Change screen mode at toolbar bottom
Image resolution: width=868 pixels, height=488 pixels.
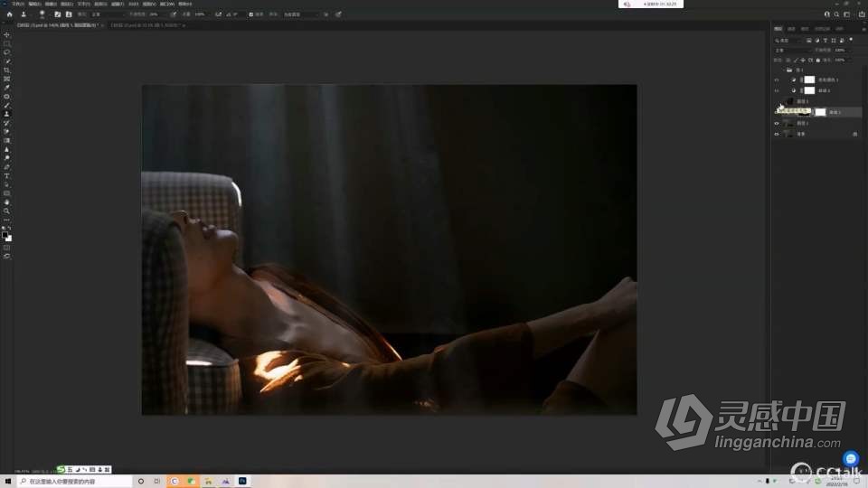pyautogui.click(x=6, y=257)
